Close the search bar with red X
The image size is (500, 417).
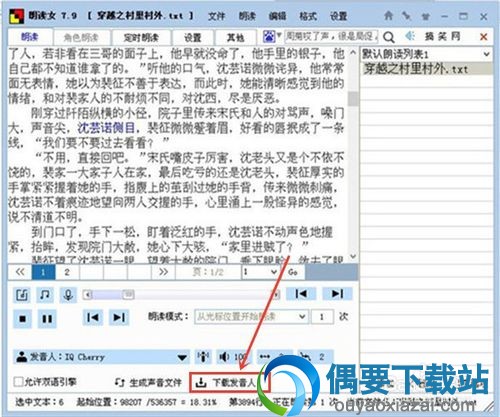click(x=484, y=37)
